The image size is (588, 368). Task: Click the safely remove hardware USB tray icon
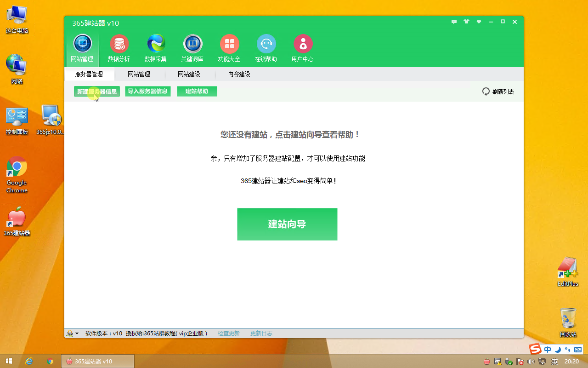[x=509, y=362]
